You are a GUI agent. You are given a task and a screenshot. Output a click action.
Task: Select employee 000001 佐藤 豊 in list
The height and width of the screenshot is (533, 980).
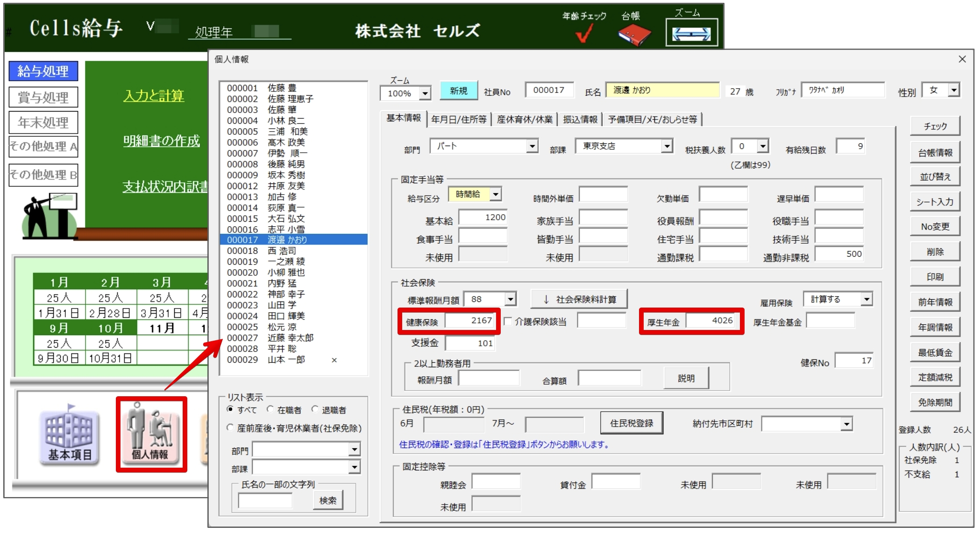pos(293,88)
